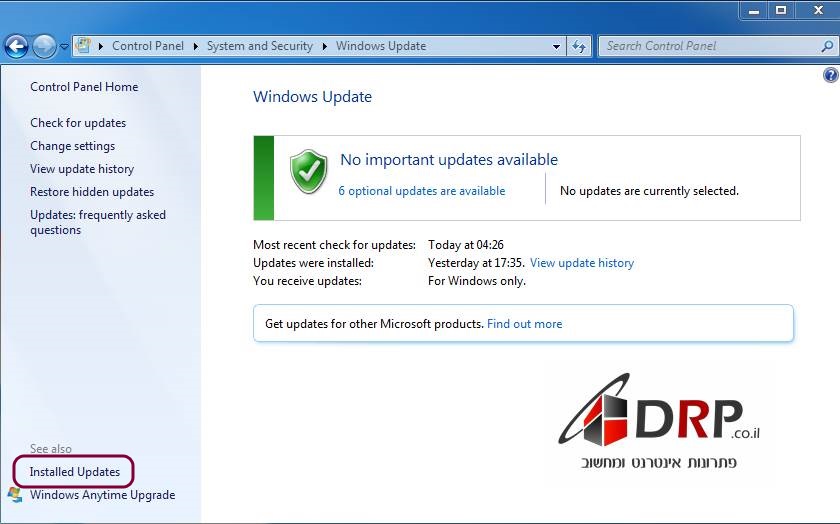Open the recent pages dropdown arrow

65,47
